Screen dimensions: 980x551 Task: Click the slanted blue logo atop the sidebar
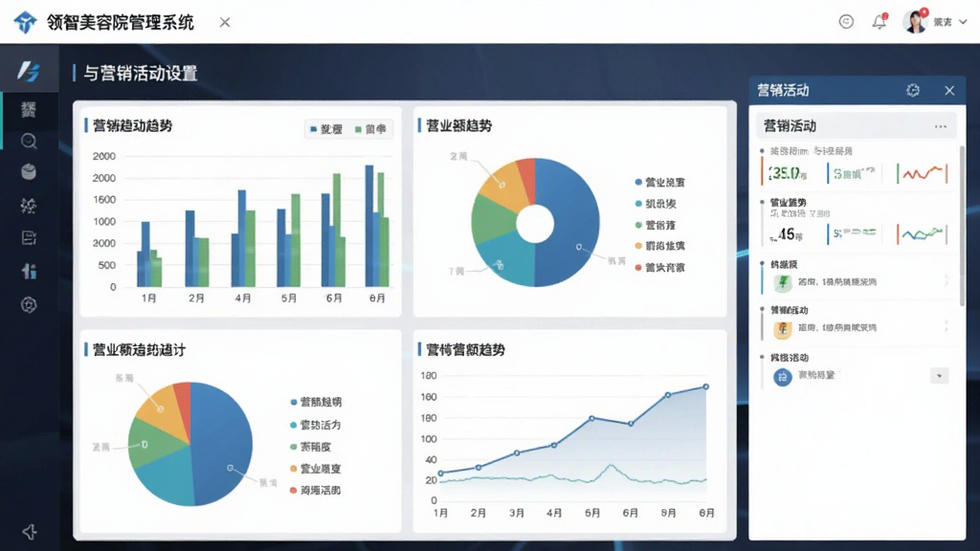29,71
